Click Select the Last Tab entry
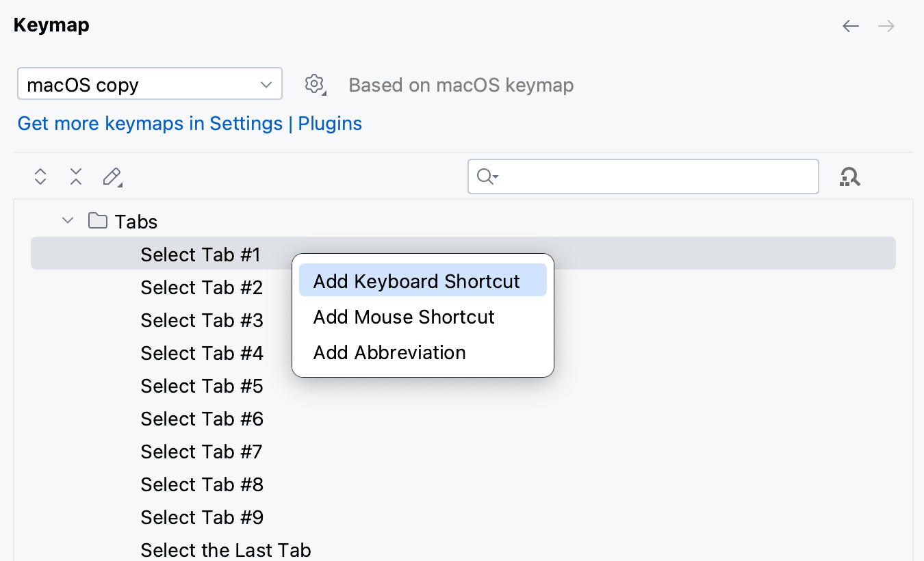The height and width of the screenshot is (561, 924). [x=225, y=549]
